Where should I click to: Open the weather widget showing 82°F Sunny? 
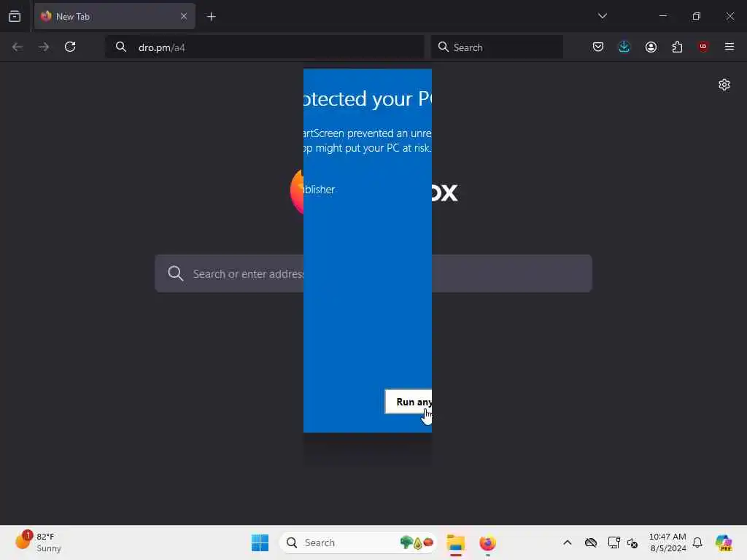point(39,542)
